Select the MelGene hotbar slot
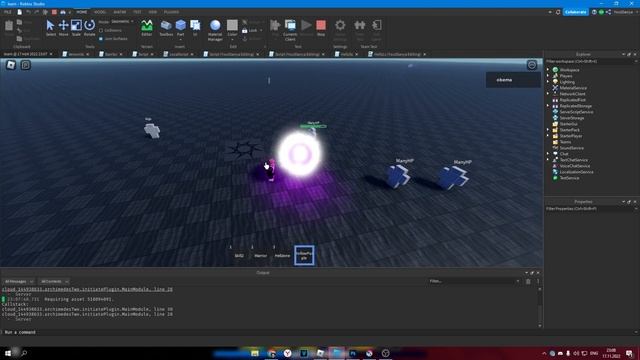Screen dimensions: 640x360 click(x=282, y=255)
